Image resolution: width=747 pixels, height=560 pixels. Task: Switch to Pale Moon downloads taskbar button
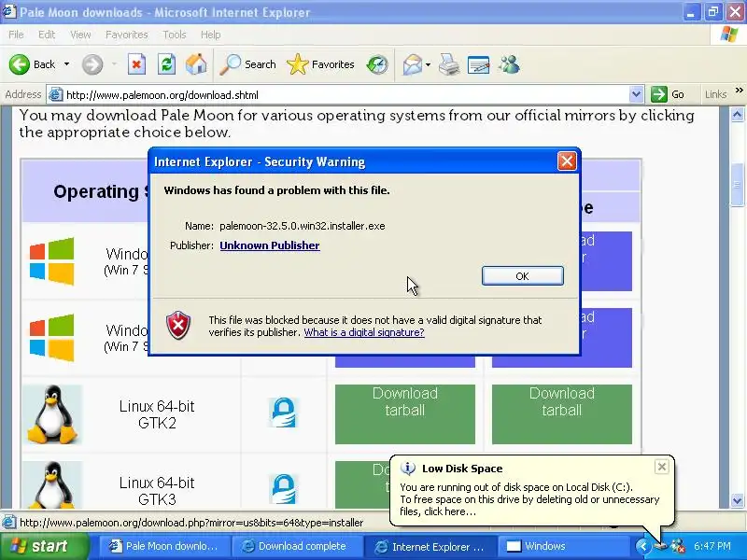(165, 546)
